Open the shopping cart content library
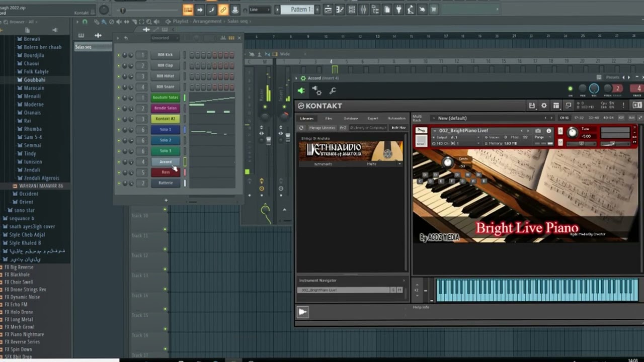The width and height of the screenshot is (644, 362). pyautogui.click(x=434, y=10)
